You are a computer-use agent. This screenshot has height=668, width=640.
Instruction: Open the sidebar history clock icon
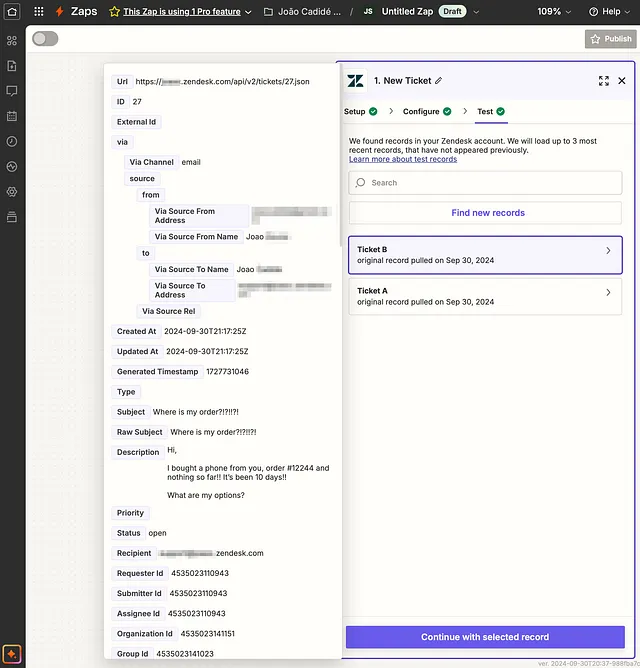12,141
